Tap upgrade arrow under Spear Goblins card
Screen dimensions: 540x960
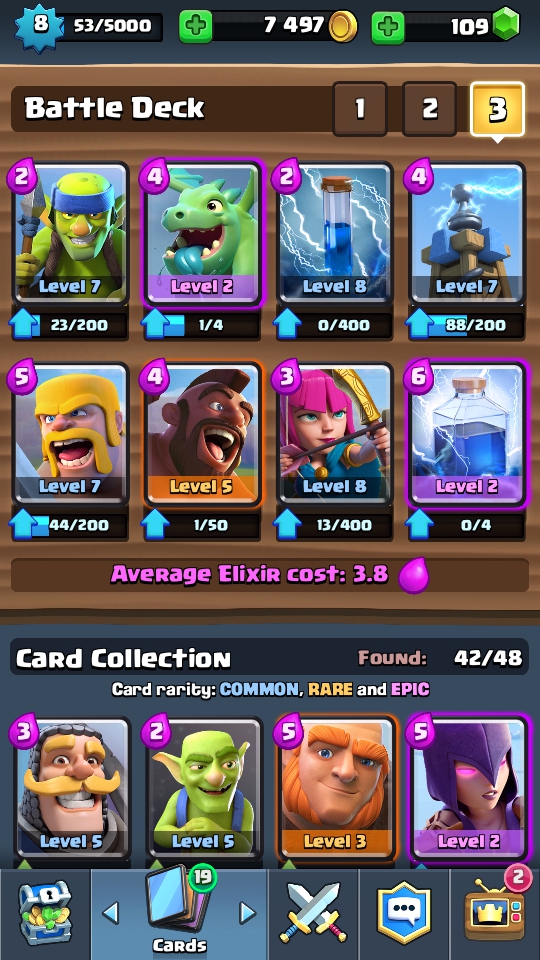click(24, 324)
